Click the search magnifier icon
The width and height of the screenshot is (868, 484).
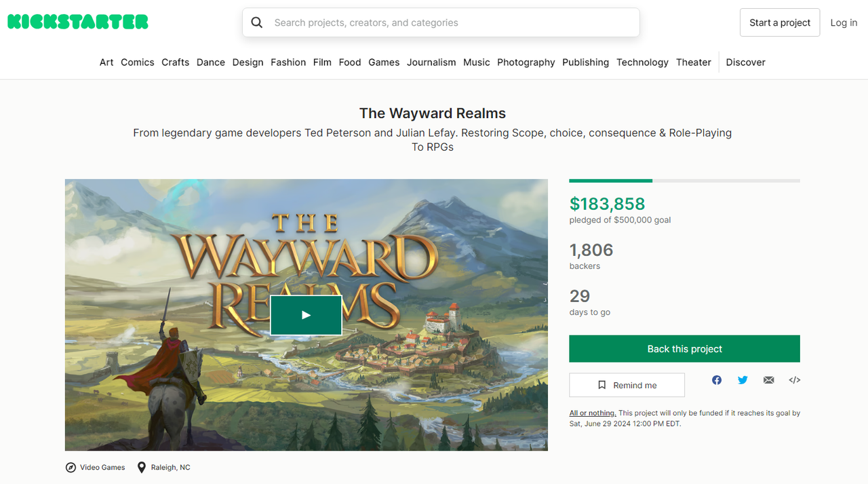click(x=257, y=22)
